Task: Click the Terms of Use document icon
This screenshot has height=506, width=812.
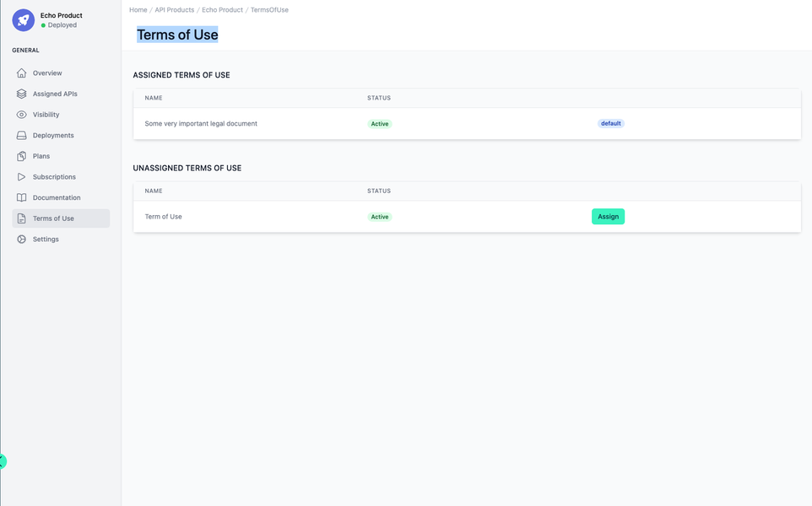Action: coord(20,218)
